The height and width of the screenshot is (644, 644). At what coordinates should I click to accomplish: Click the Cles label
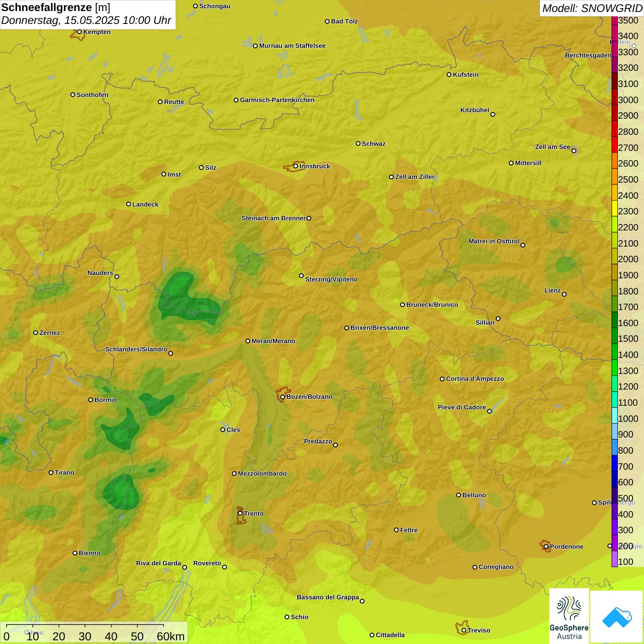point(233,430)
